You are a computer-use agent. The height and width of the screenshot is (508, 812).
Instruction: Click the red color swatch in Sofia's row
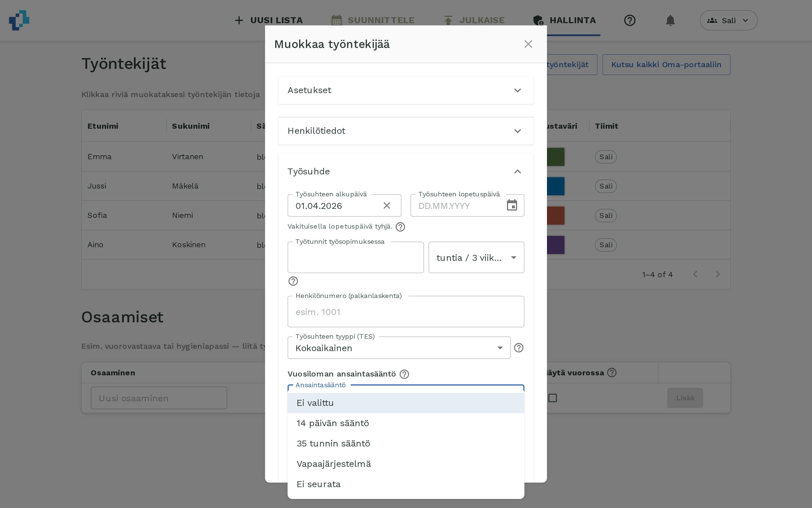[556, 215]
